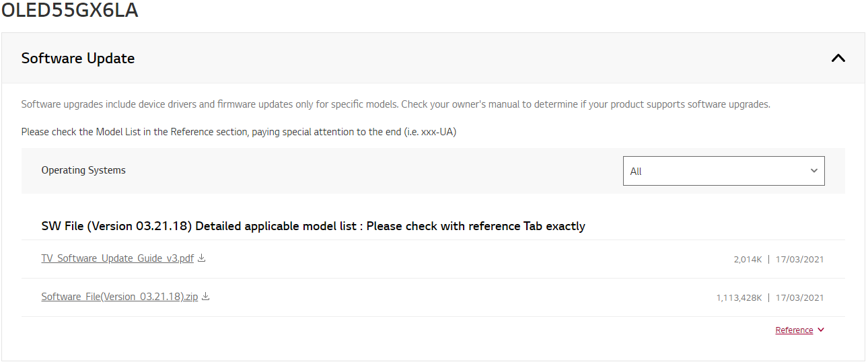
Task: Click the OLED55GX6LA model heading
Action: (x=69, y=9)
